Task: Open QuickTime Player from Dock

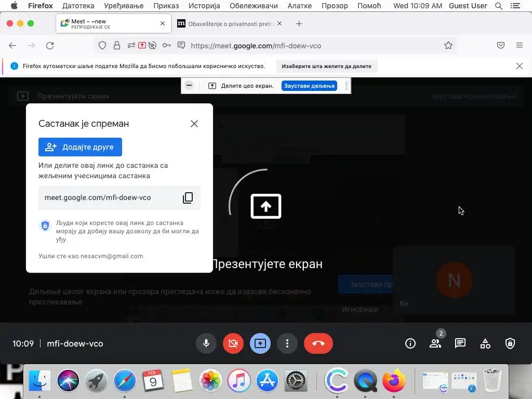Action: pos(365,380)
